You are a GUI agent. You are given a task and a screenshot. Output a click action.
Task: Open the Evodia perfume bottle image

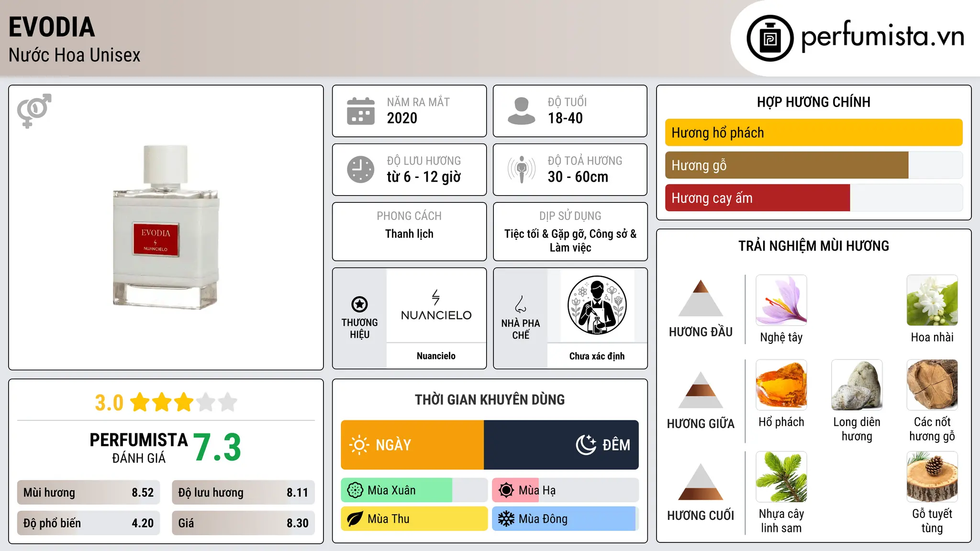click(166, 227)
